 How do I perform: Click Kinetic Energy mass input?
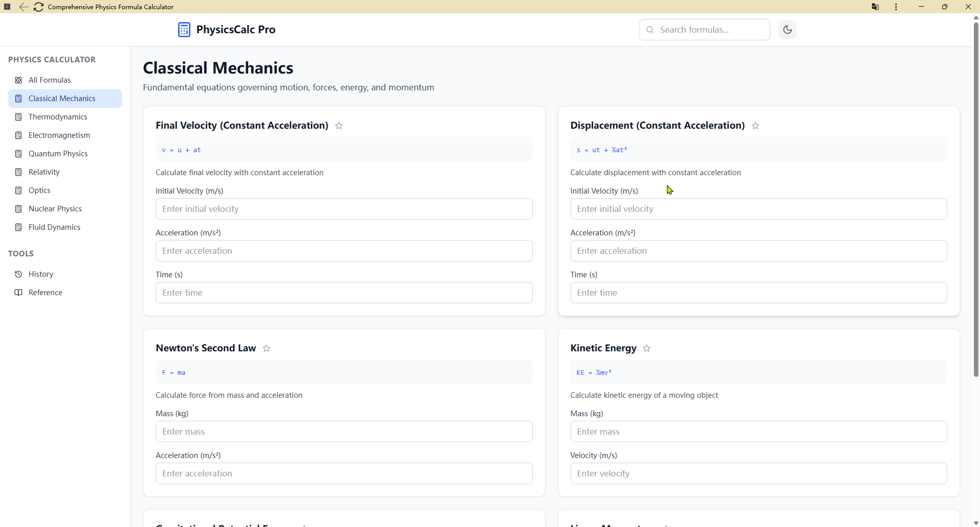(x=758, y=432)
